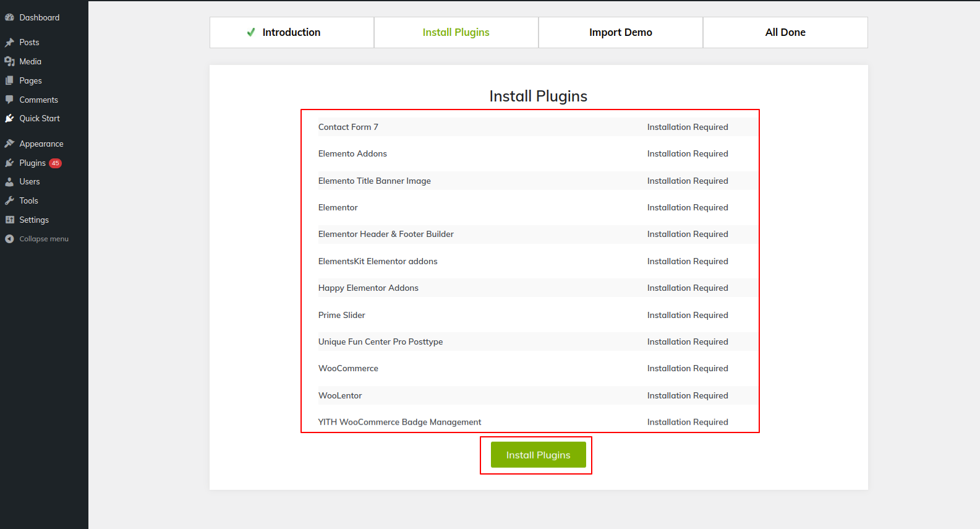Image resolution: width=980 pixels, height=529 pixels.
Task: Click the Settings sliders icon
Action: [x=9, y=220]
